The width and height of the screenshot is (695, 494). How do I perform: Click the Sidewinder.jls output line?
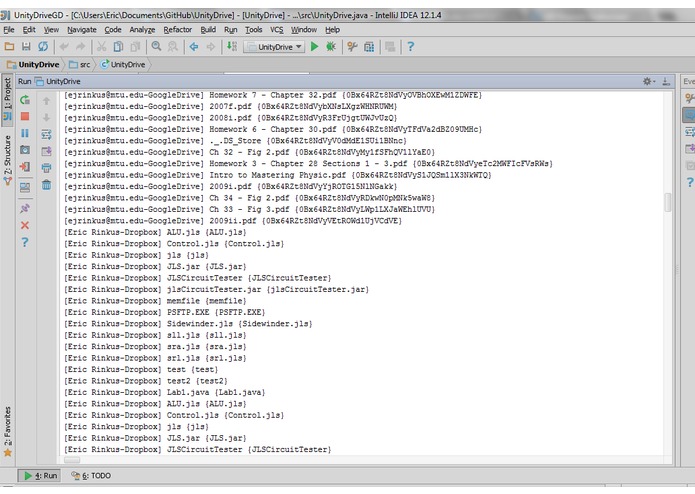188,324
